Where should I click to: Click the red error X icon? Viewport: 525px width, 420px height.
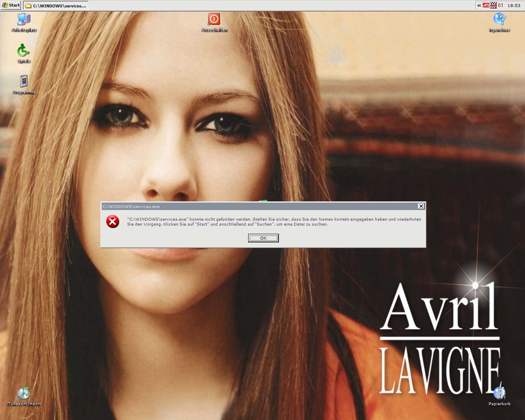(112, 221)
